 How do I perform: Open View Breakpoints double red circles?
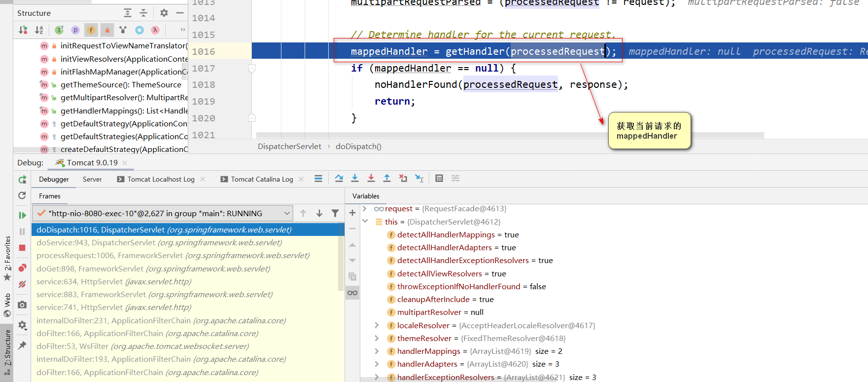pos(22,267)
